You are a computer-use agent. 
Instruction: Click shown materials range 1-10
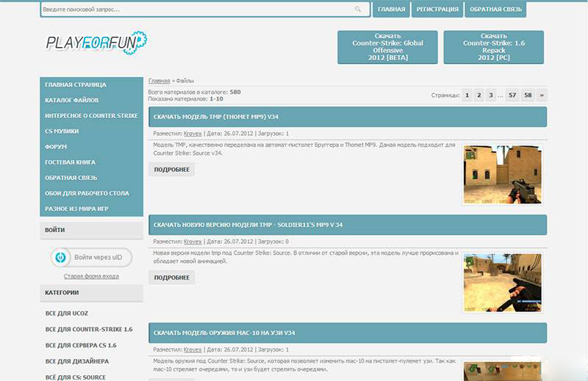216,99
